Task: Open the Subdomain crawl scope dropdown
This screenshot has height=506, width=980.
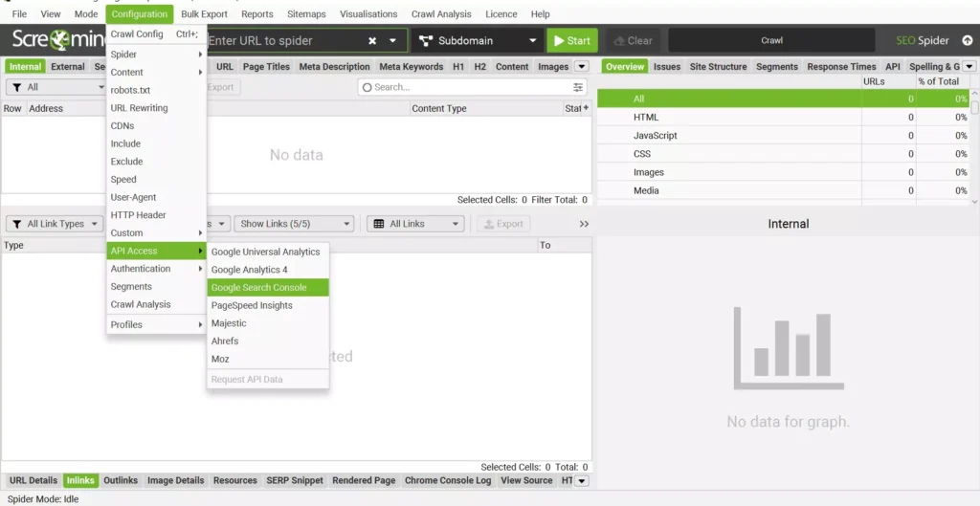Action: pyautogui.click(x=479, y=40)
